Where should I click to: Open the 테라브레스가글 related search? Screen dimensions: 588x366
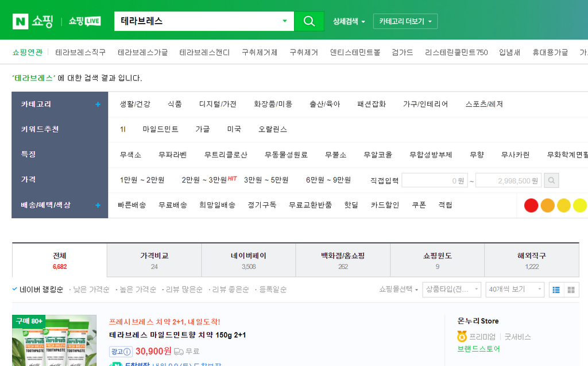(x=142, y=52)
